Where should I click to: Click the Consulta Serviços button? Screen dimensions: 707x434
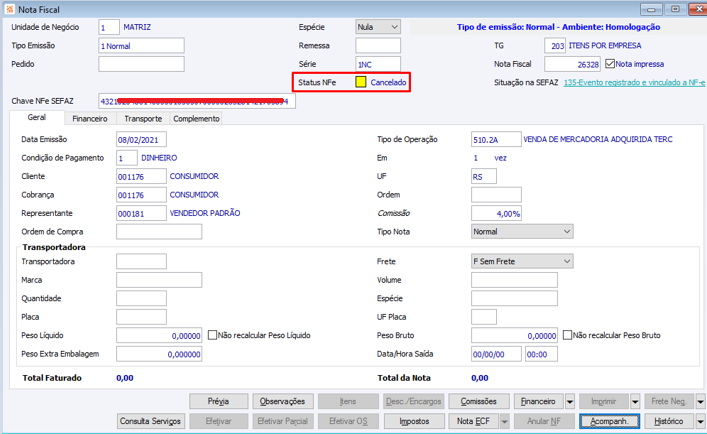click(x=150, y=421)
